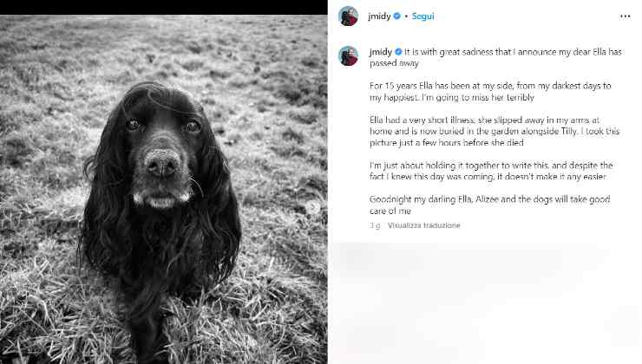Open the three-dot more options menu
The height and width of the screenshot is (364, 642).
point(625,16)
